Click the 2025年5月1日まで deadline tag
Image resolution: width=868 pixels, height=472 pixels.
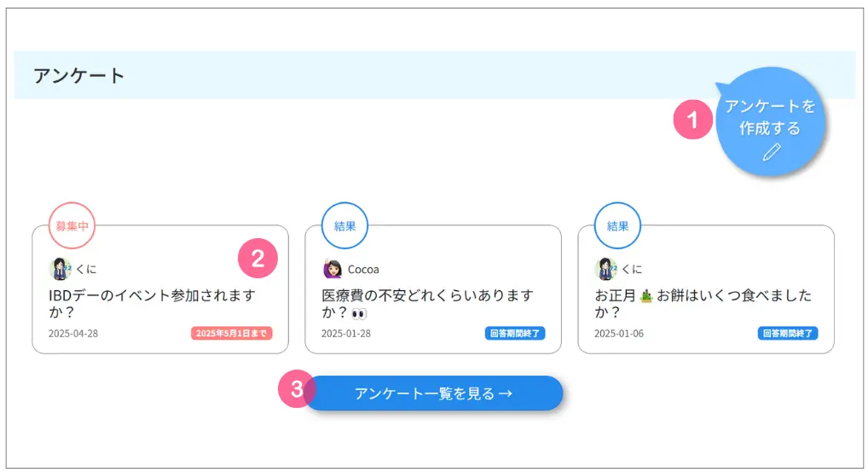tap(231, 334)
